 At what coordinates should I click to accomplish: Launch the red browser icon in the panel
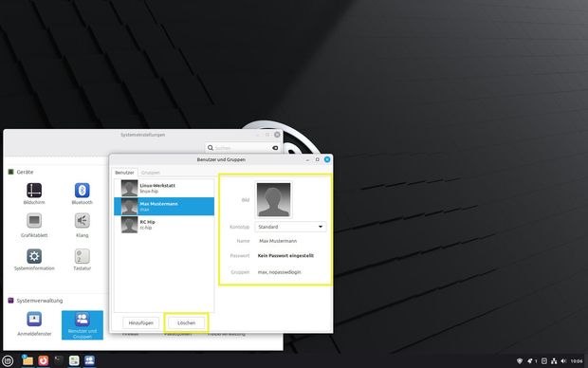(43, 360)
